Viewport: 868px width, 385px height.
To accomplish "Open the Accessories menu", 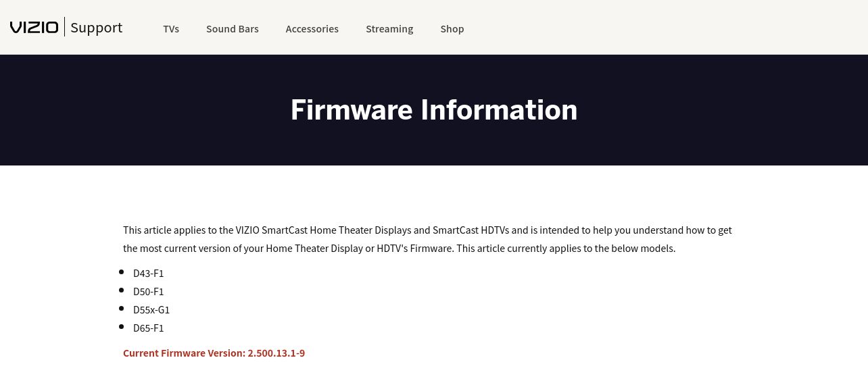I will coord(312,28).
